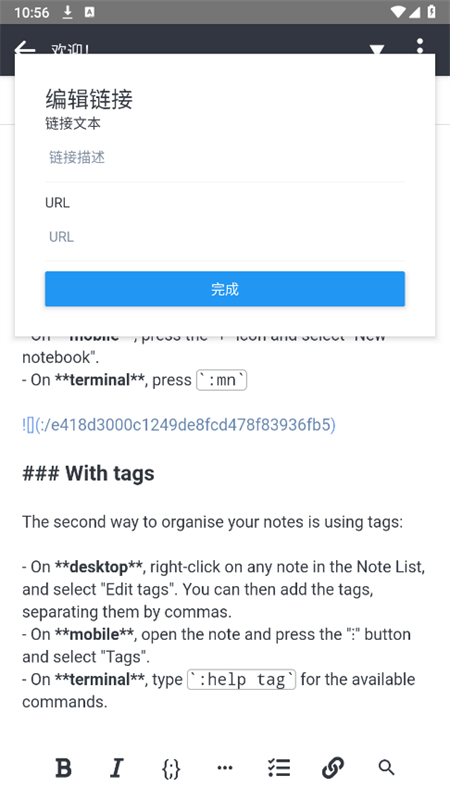
Task: Tap the :mn inline code
Action: point(222,380)
